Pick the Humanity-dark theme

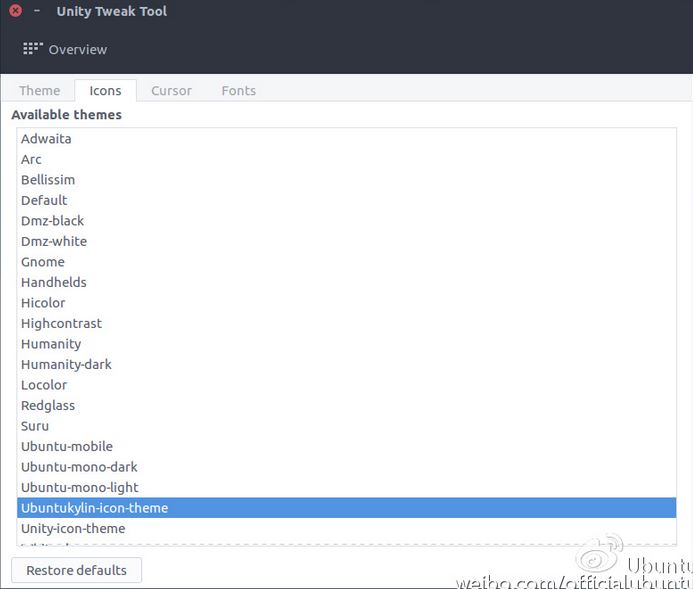[66, 364]
